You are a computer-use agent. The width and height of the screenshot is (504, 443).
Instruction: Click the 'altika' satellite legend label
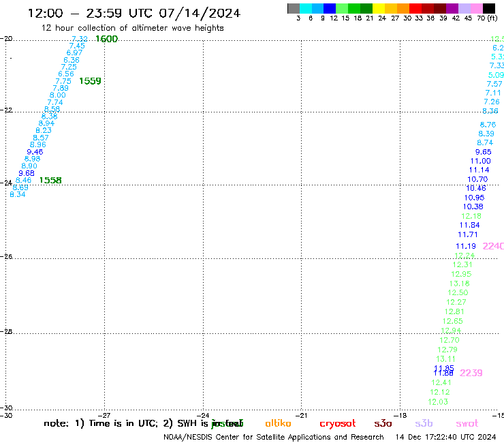coord(278,423)
